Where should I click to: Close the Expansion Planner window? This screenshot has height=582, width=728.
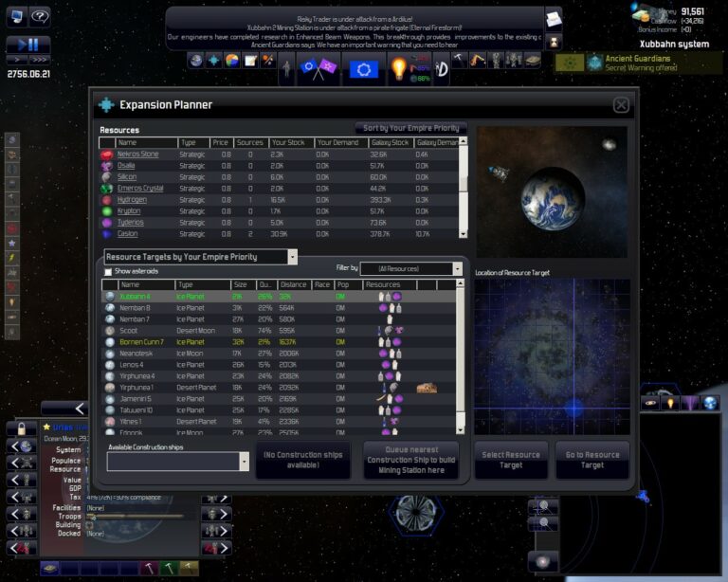(621, 105)
